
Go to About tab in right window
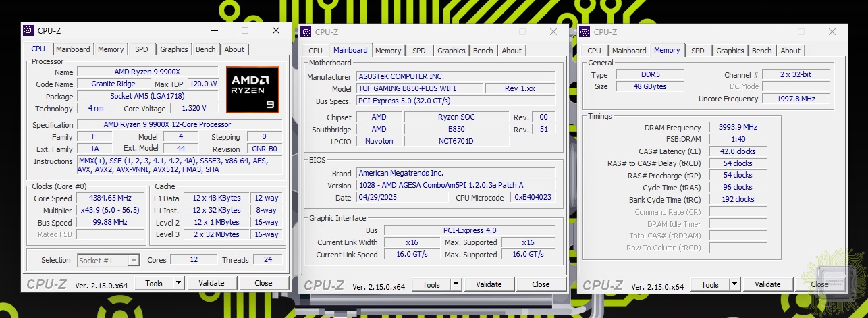[790, 51]
